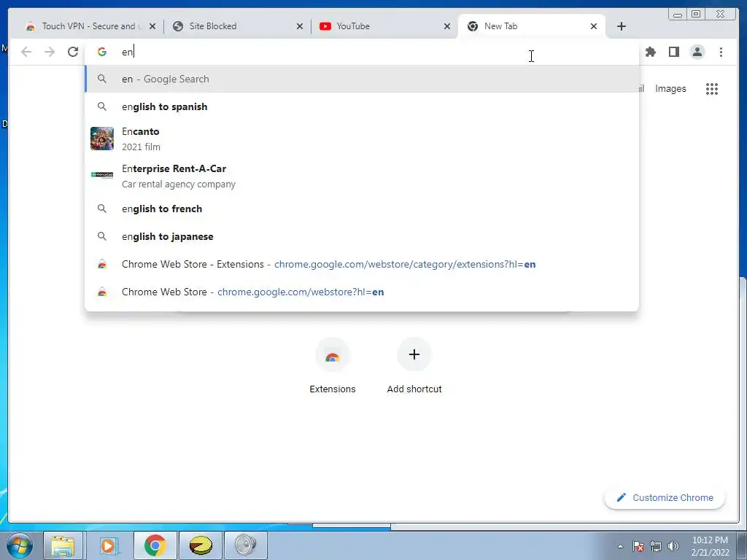
Task: Click the Enterprise logo thumbnail
Action: pos(102,175)
